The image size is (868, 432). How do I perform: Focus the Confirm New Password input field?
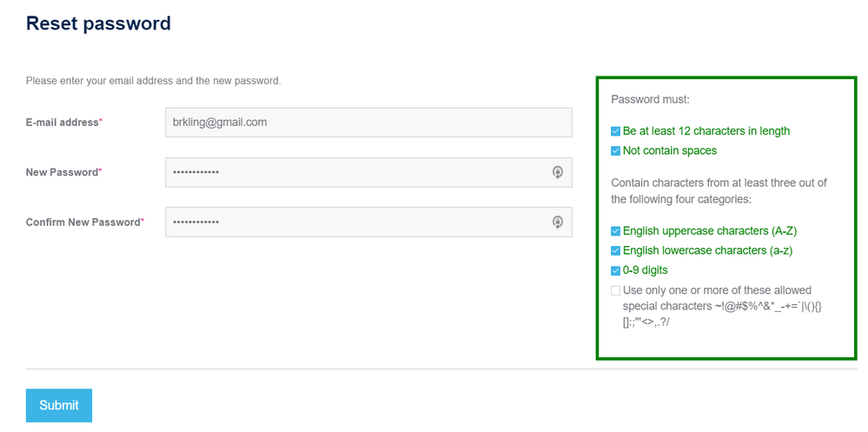[368, 223]
